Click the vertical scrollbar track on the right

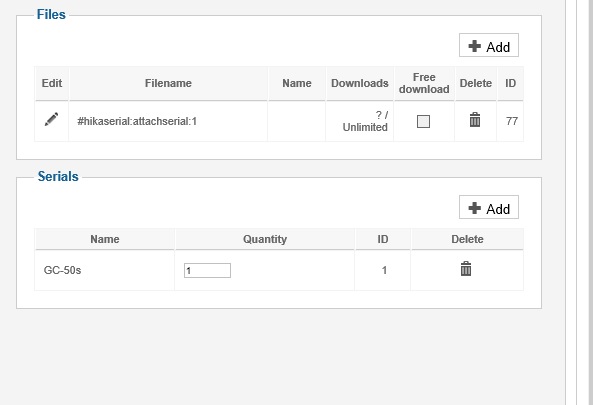(571, 202)
